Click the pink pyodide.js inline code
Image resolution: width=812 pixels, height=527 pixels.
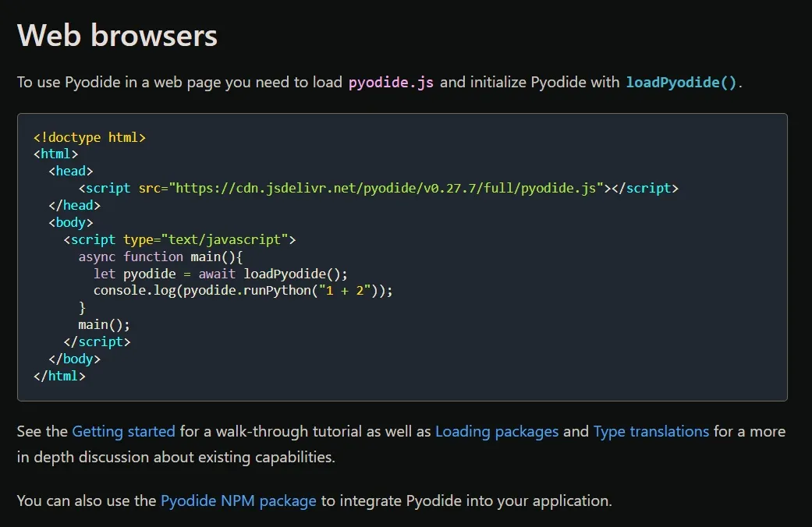tap(391, 83)
